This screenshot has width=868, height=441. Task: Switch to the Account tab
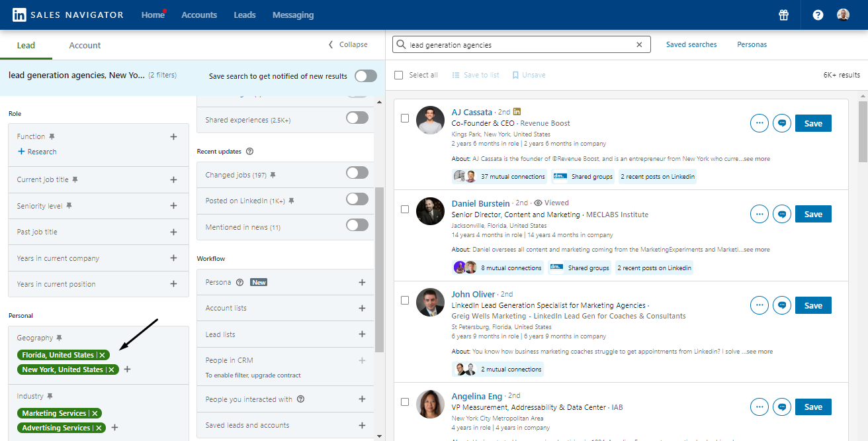pyautogui.click(x=85, y=45)
